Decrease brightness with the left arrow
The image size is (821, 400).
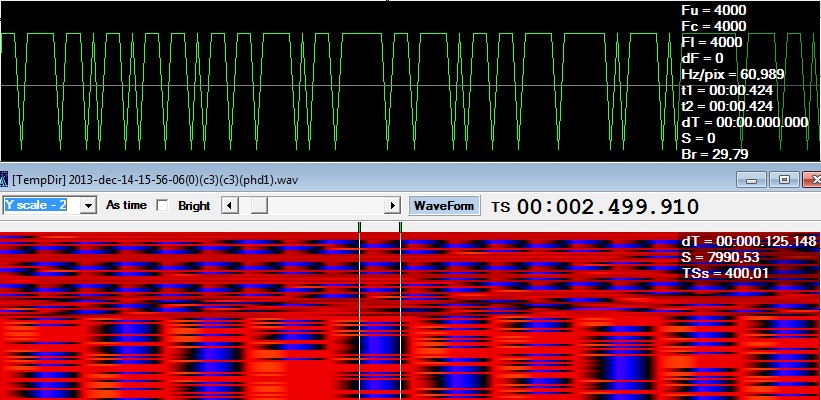(x=230, y=206)
